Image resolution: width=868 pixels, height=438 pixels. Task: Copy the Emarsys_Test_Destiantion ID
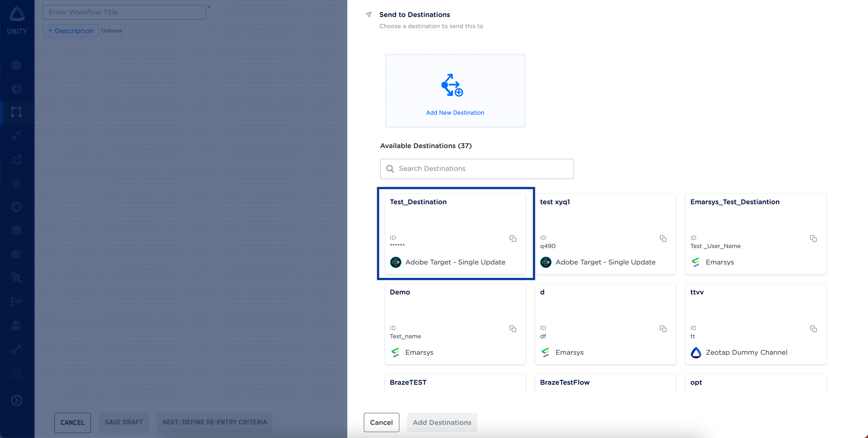[x=813, y=238]
